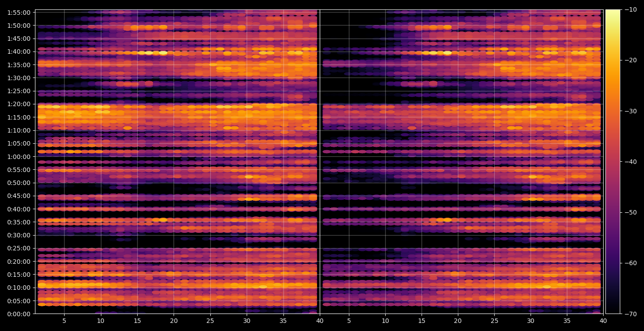Select the 0:20:00 time label
This screenshot has height=331, width=644.
pyautogui.click(x=19, y=262)
